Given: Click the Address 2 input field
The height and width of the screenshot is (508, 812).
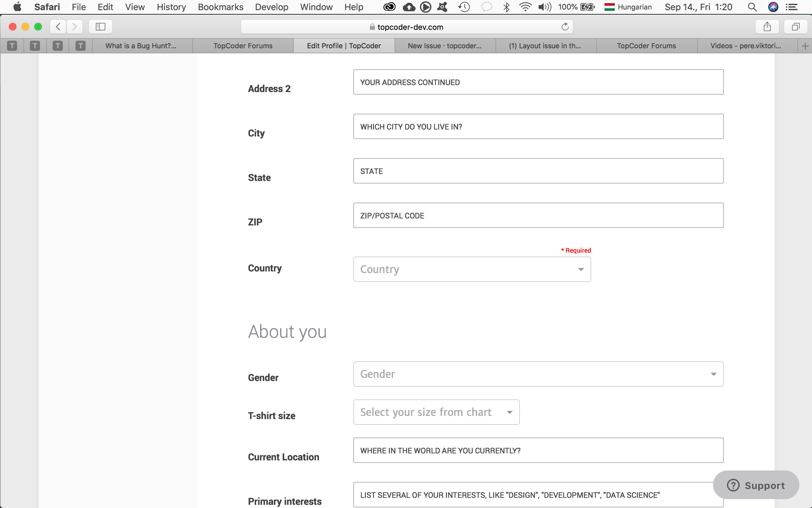Looking at the screenshot, I should (538, 82).
